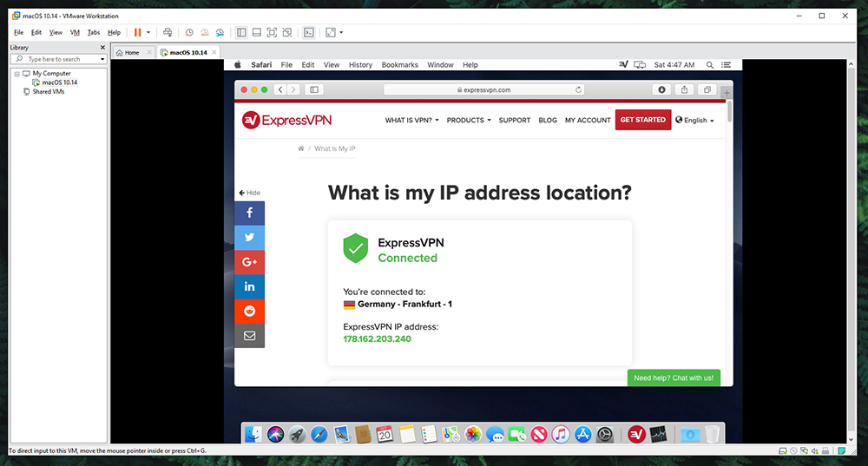Click the library search field

click(57, 59)
